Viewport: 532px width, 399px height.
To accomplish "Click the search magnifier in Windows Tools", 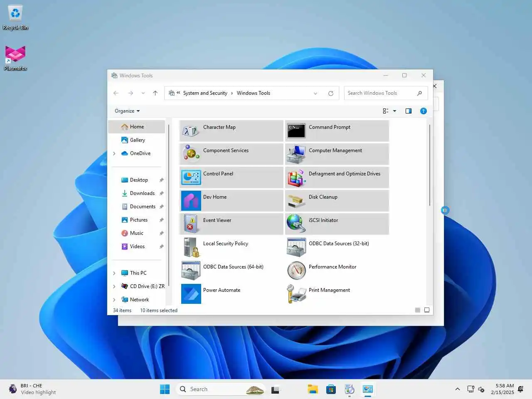I will 419,93.
